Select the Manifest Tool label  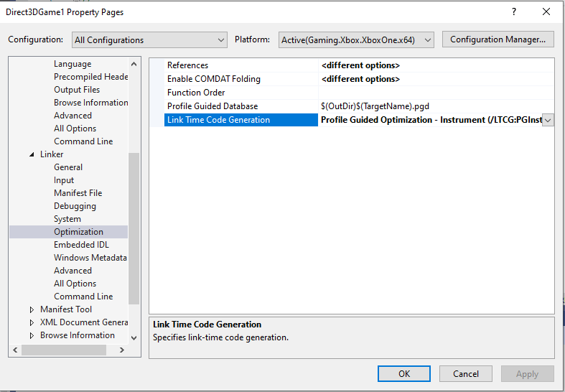click(x=66, y=309)
